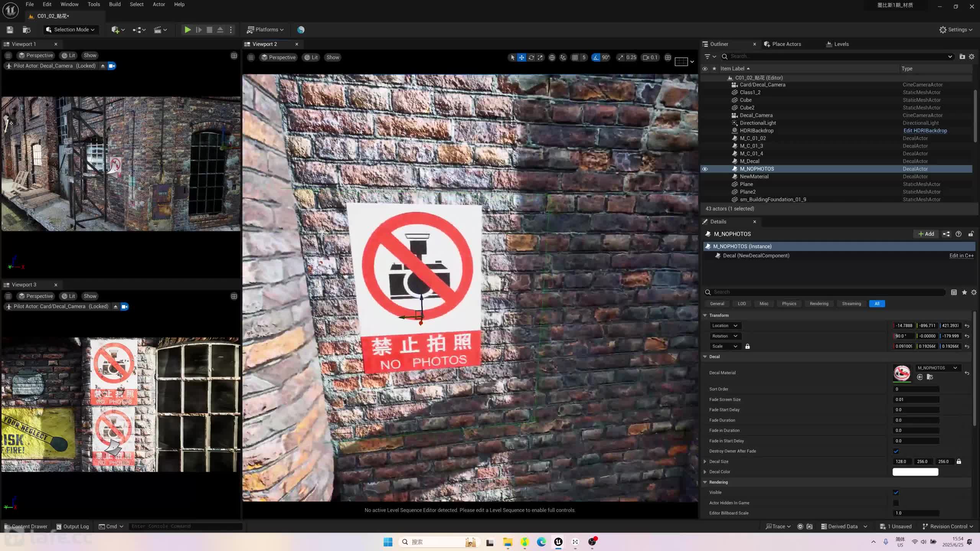Screen dimensions: 980x551
Task: Collapse the Transform section
Action: click(x=705, y=315)
